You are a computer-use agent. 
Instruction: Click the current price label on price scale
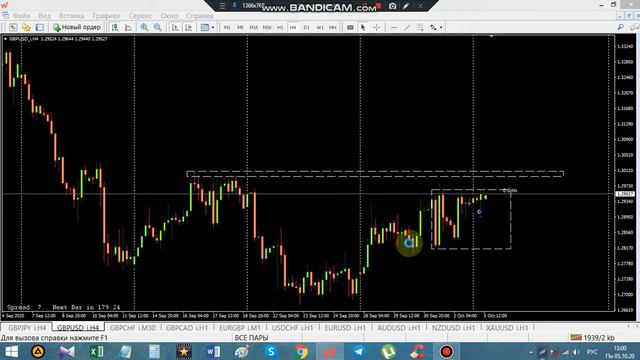[x=625, y=194]
